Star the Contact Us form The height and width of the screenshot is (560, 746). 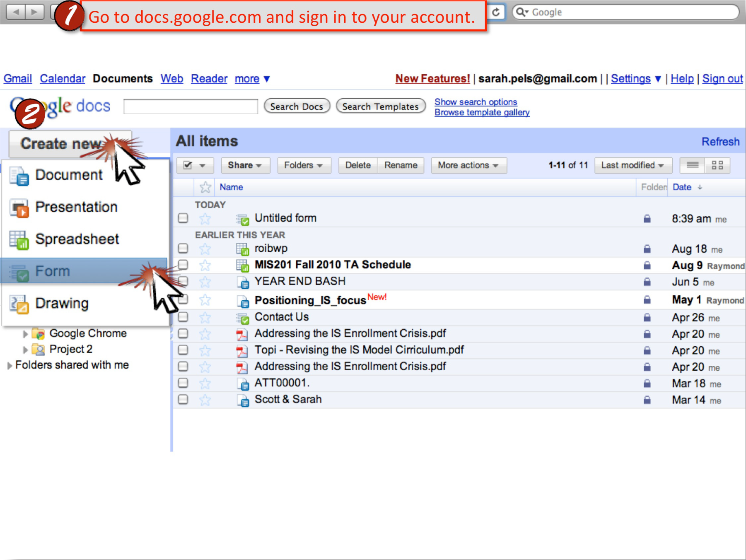pos(205,317)
